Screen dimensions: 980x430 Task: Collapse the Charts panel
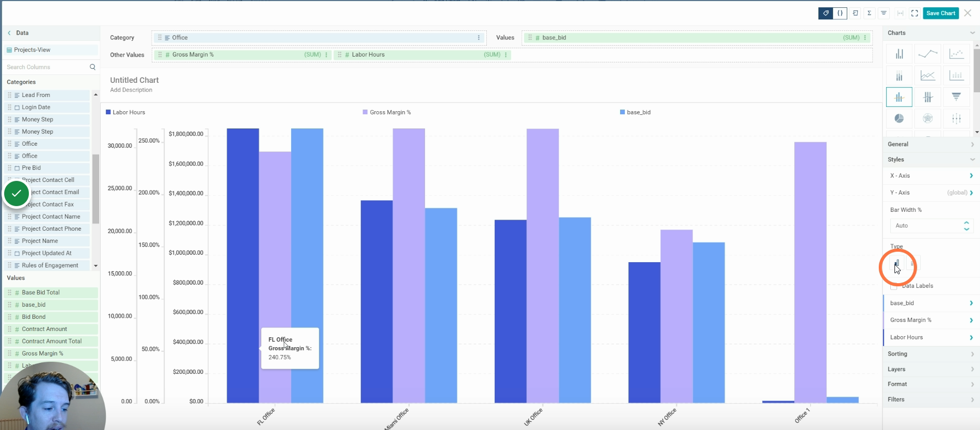(972, 33)
